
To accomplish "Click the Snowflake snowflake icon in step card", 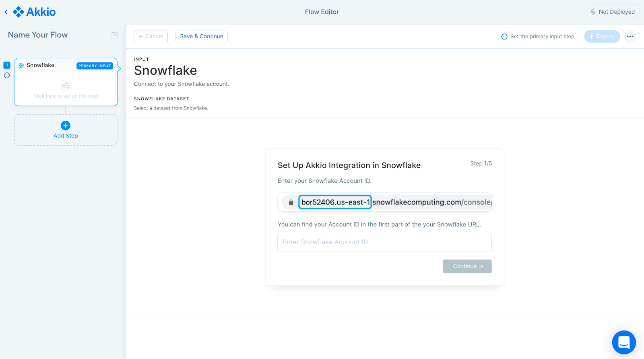I will coord(21,65).
